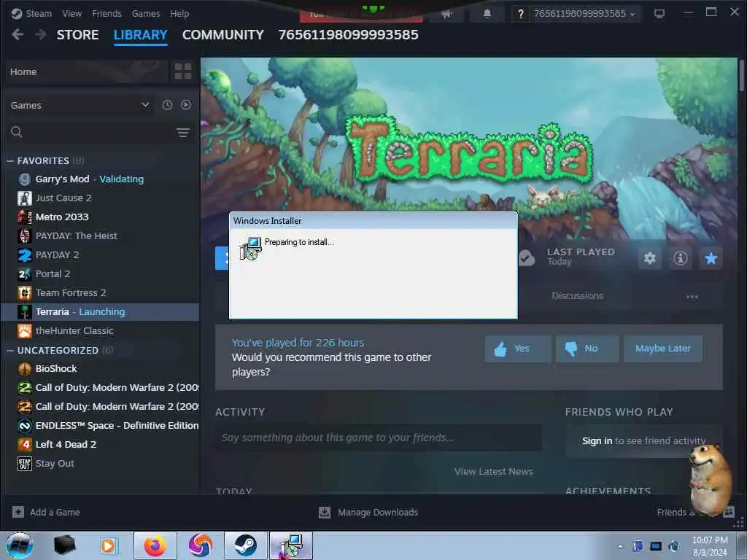Open Windows Installer taskbar icon

click(291, 545)
